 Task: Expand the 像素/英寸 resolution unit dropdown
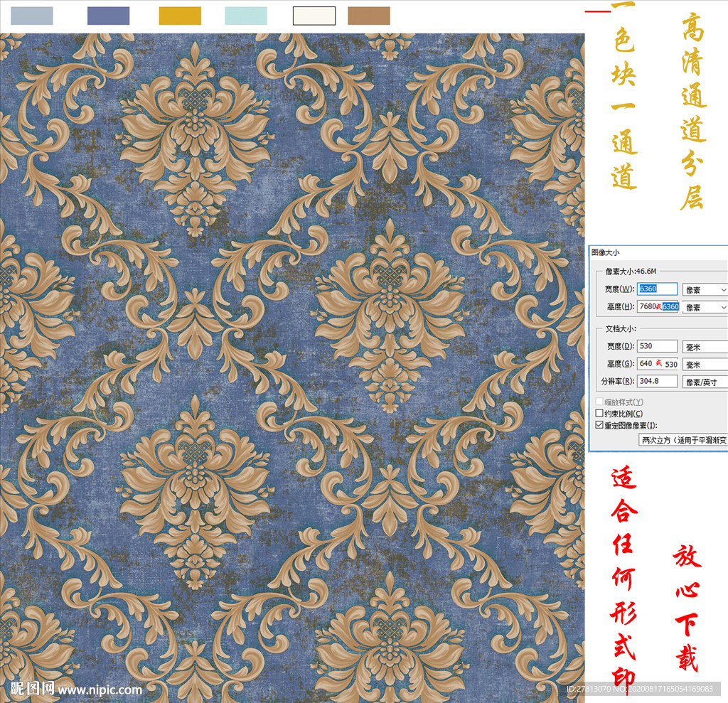pos(705,382)
